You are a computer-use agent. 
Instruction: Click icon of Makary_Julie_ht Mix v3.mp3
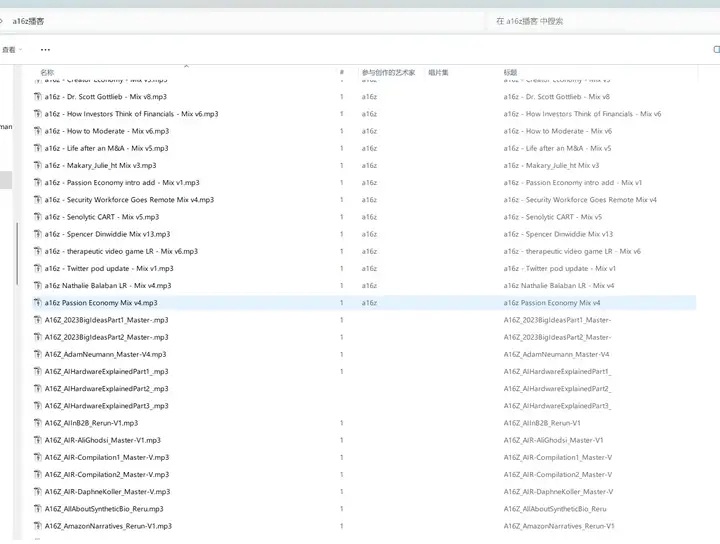coord(38,165)
